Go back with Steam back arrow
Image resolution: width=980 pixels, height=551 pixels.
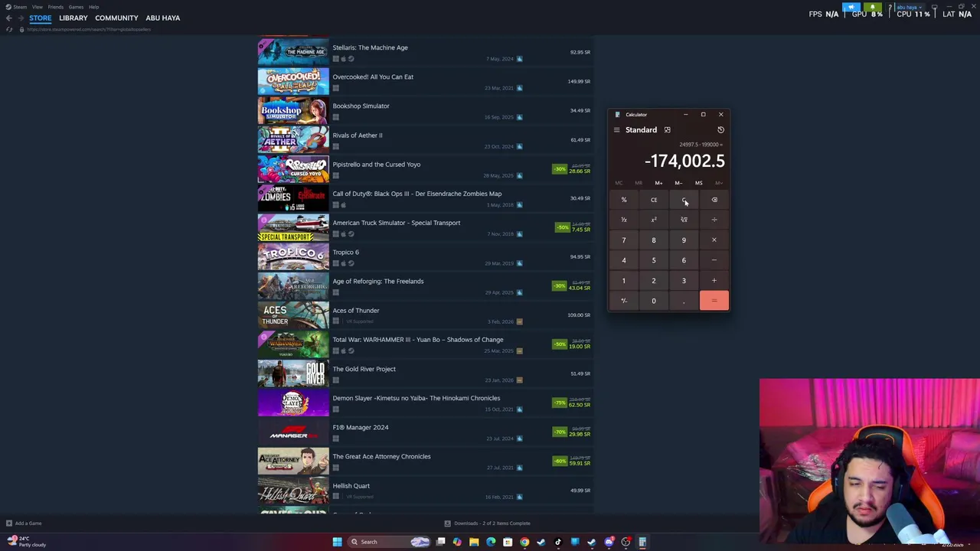pyautogui.click(x=8, y=18)
